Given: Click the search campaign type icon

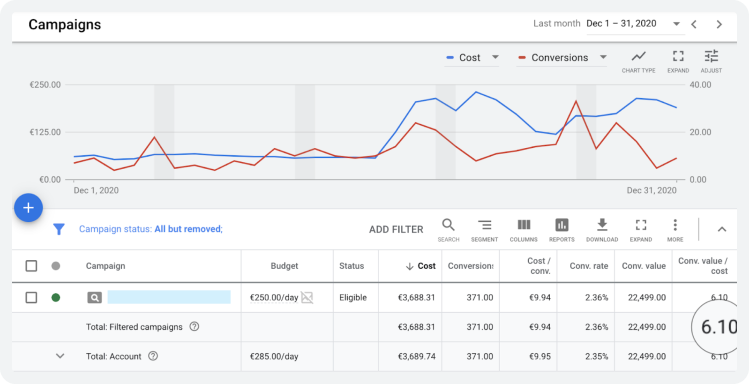Looking at the screenshot, I should click(x=95, y=298).
